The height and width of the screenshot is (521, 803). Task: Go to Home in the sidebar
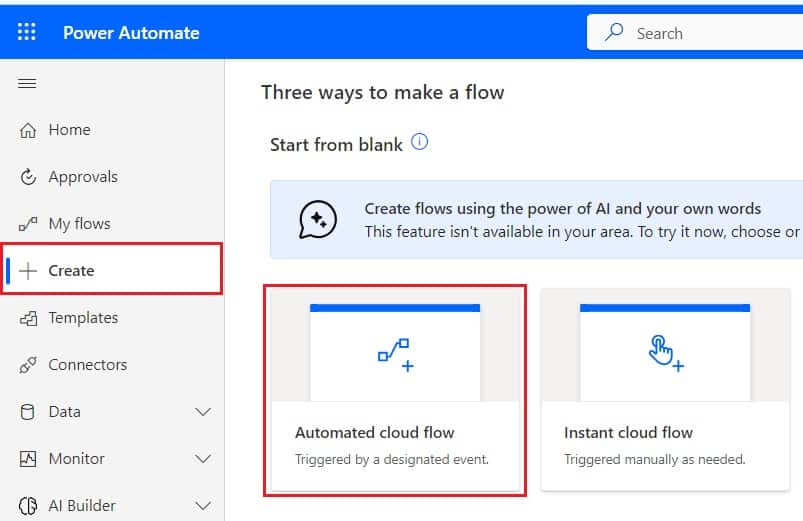(112, 130)
